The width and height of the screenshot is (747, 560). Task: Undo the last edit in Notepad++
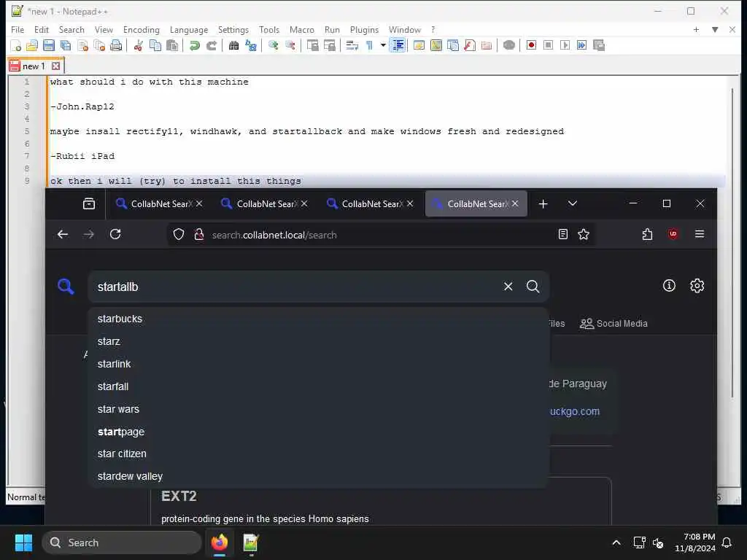[x=194, y=46]
